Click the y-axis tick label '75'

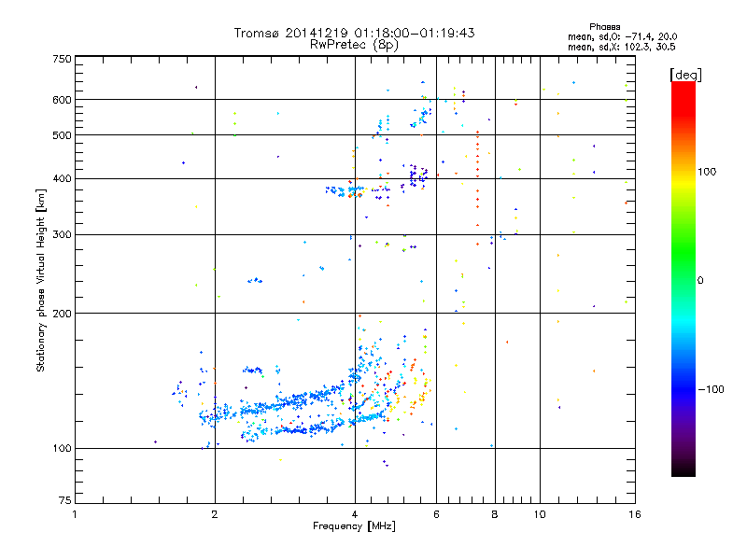tap(65, 500)
